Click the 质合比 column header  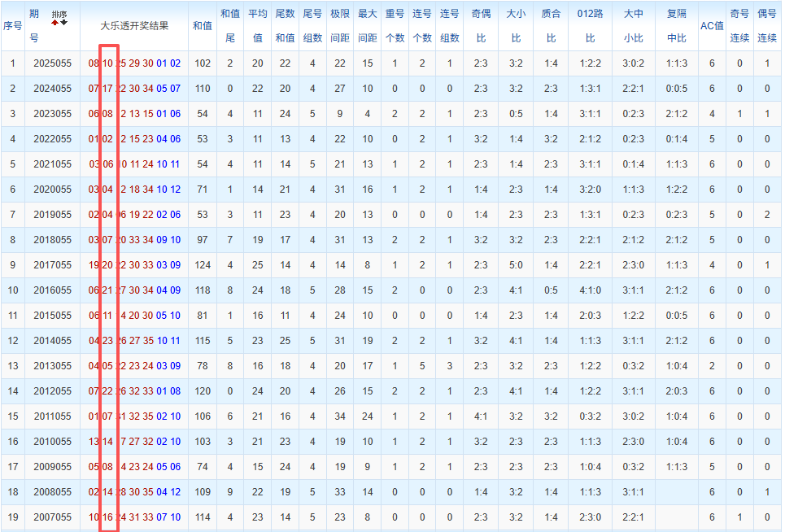click(551, 25)
